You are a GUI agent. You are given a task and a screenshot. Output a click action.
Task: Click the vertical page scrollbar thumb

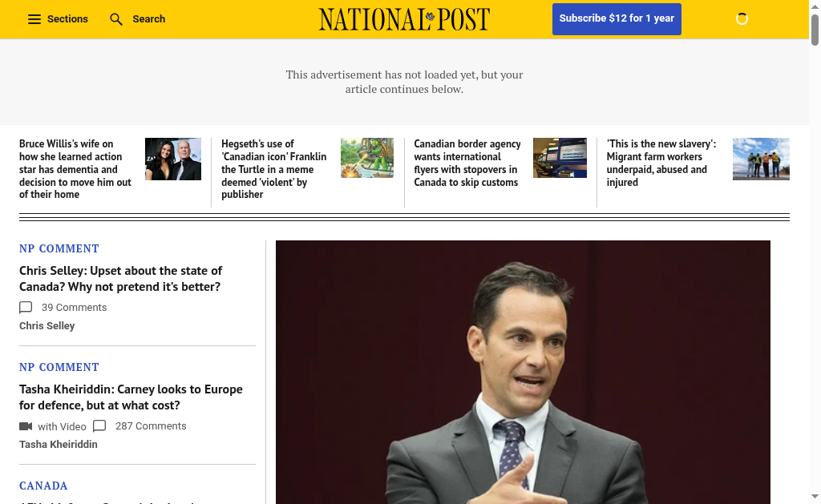pyautogui.click(x=815, y=29)
